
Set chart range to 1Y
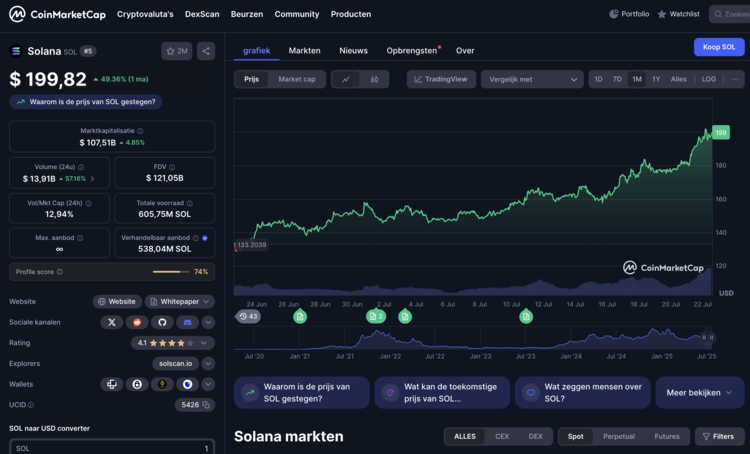pyautogui.click(x=656, y=79)
